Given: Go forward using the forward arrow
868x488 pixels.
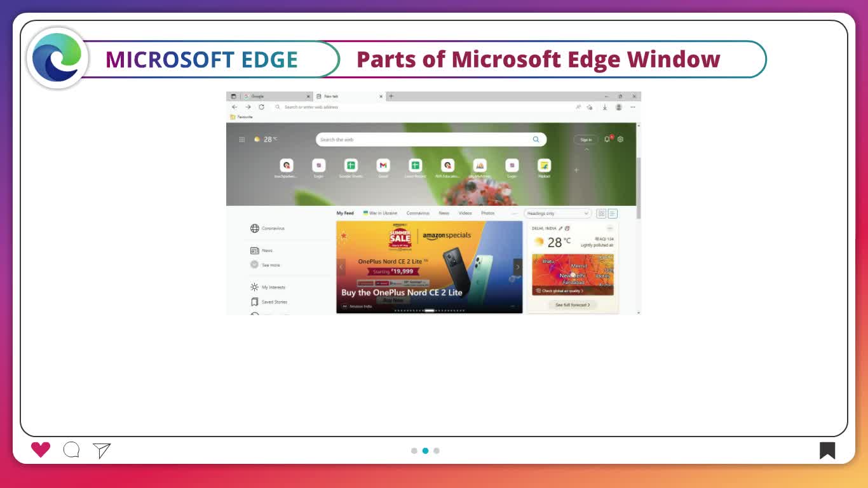Looking at the screenshot, I should (248, 107).
